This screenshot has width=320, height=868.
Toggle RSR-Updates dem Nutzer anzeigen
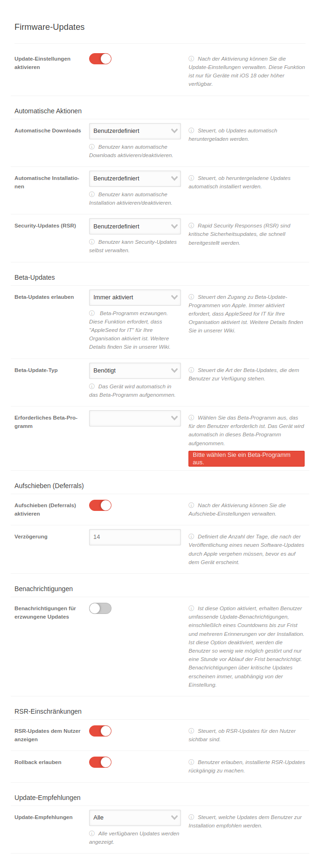tap(100, 731)
